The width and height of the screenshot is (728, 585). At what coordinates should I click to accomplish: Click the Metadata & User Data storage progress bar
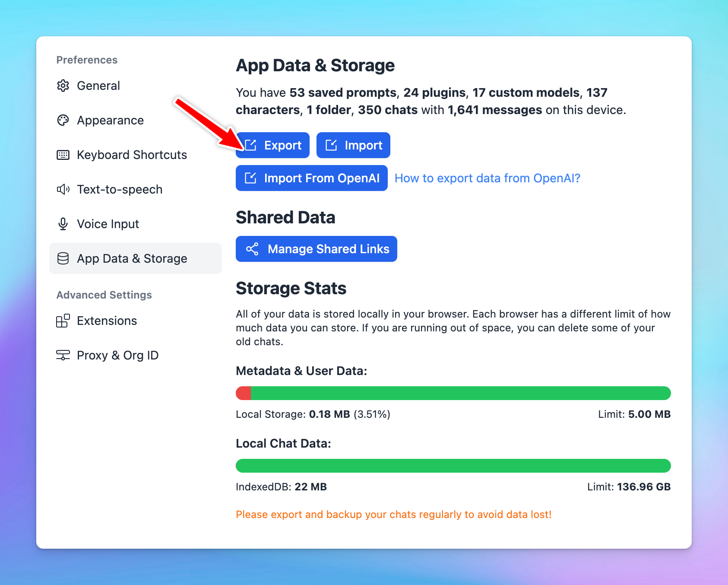click(453, 393)
